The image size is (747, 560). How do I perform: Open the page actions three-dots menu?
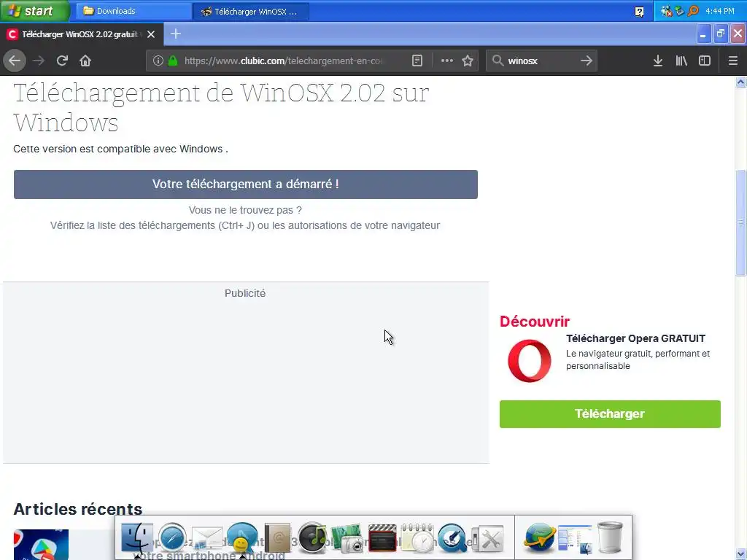(447, 61)
